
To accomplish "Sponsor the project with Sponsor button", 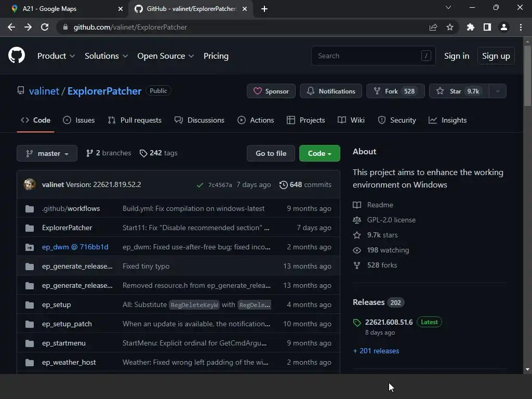I will (271, 91).
